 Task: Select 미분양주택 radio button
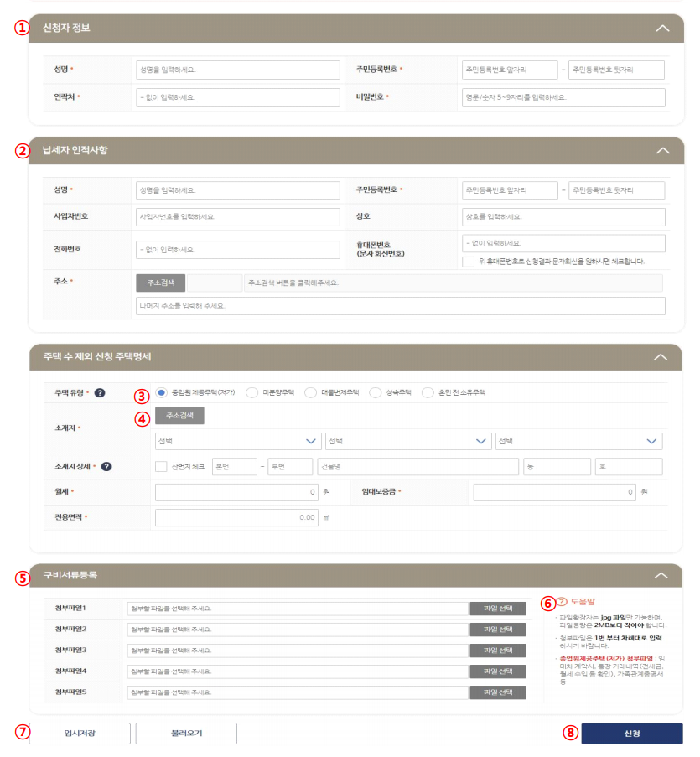click(x=251, y=393)
